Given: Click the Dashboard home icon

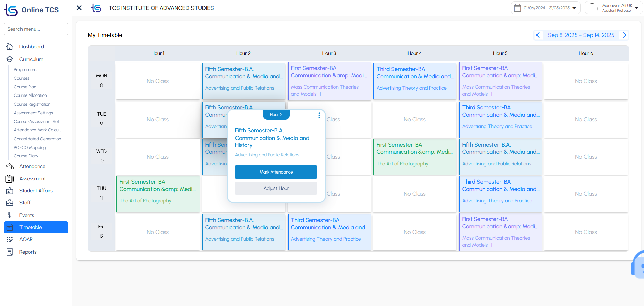Looking at the screenshot, I should pyautogui.click(x=10, y=47).
